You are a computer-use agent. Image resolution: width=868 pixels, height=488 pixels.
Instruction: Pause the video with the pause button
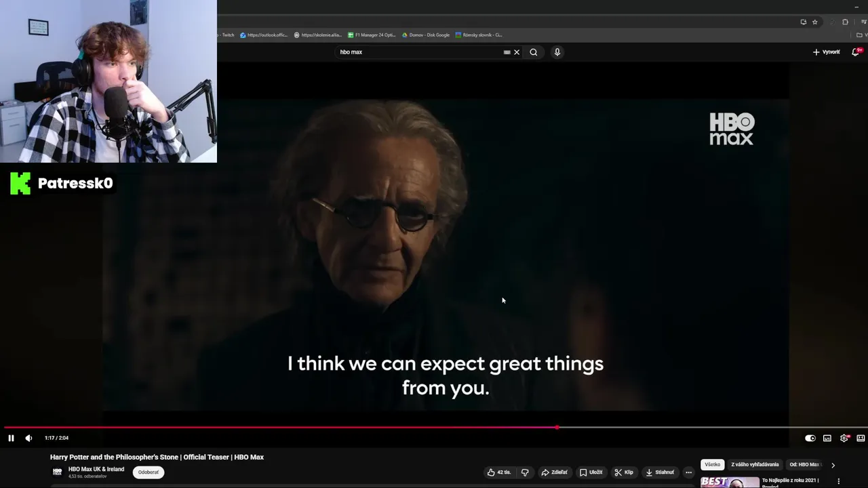click(11, 438)
